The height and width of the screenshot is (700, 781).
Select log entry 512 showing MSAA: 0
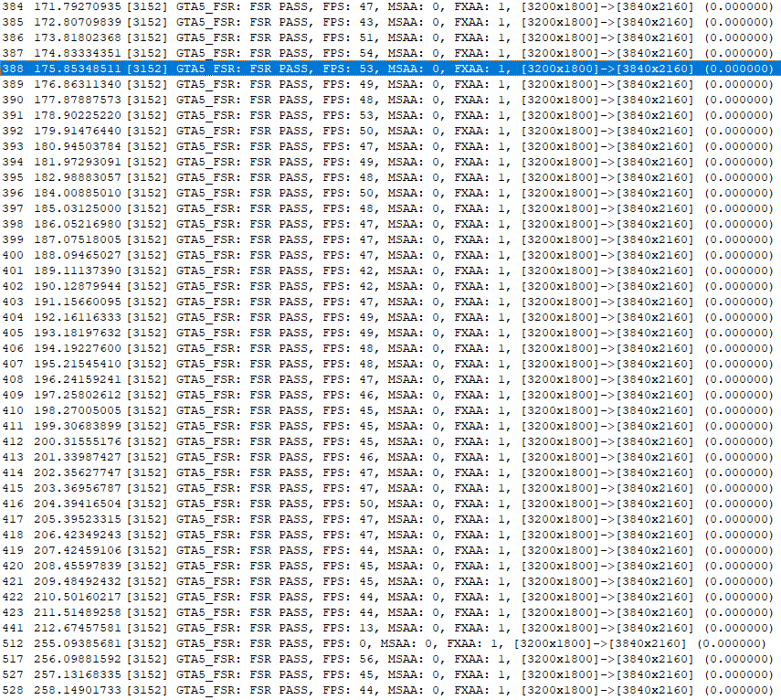[x=365, y=644]
